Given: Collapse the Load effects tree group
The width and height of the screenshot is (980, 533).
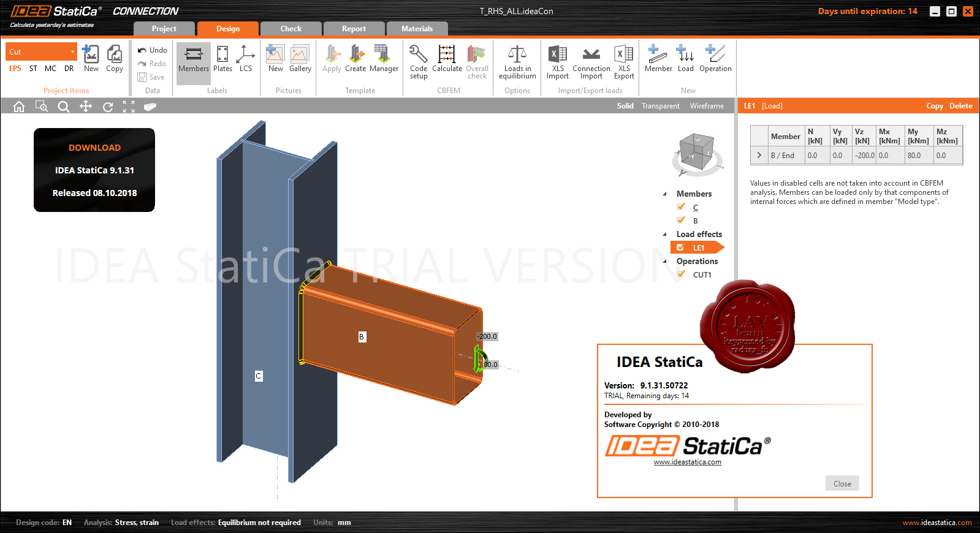Looking at the screenshot, I should point(664,234).
